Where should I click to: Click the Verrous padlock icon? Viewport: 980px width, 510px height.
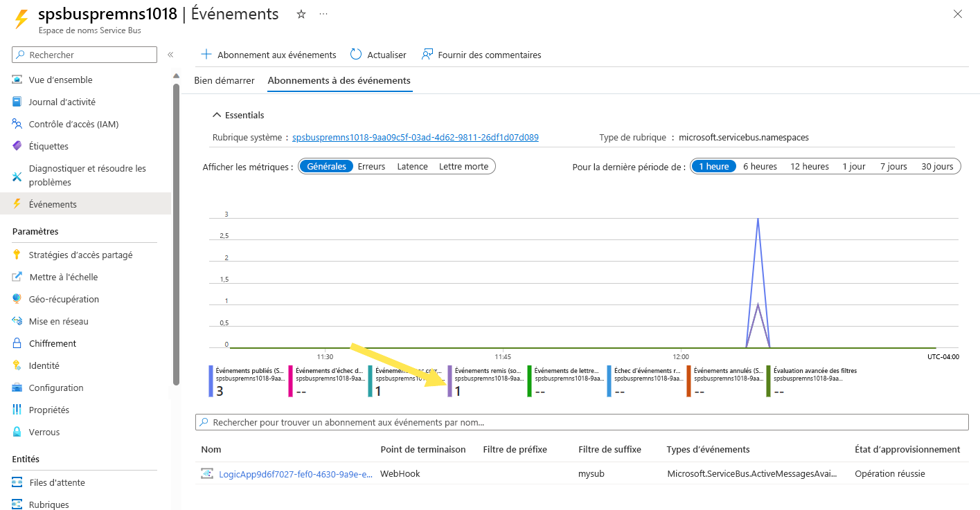coord(17,432)
